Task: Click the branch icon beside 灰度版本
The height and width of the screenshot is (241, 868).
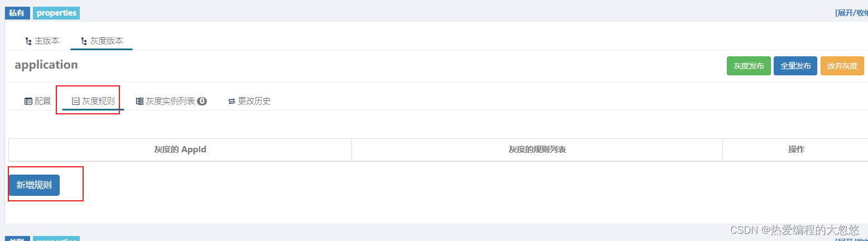Action: tap(84, 41)
